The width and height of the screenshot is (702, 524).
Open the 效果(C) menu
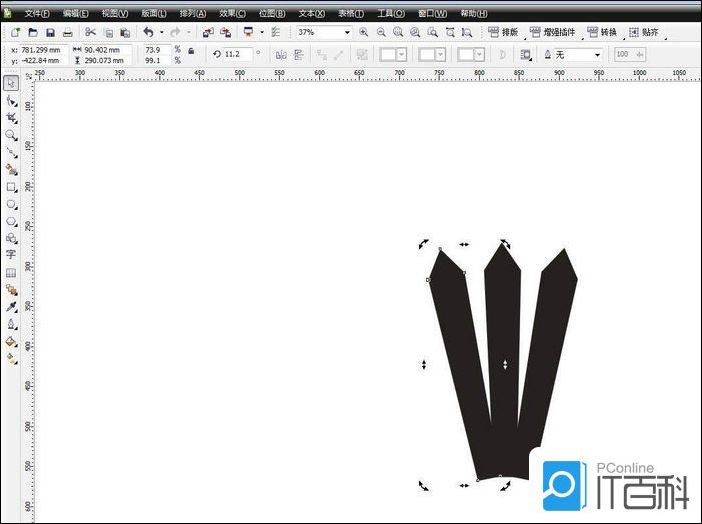tap(232, 14)
